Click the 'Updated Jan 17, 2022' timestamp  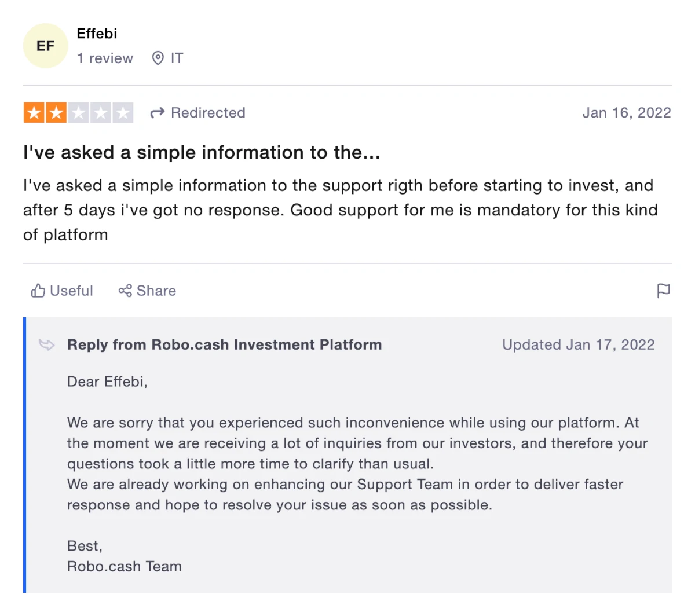[579, 345]
